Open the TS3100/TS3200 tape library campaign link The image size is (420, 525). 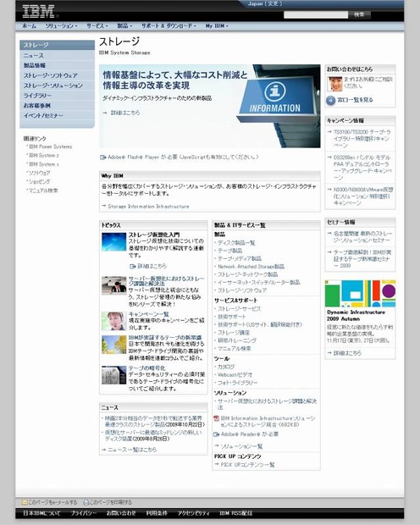pos(362,139)
